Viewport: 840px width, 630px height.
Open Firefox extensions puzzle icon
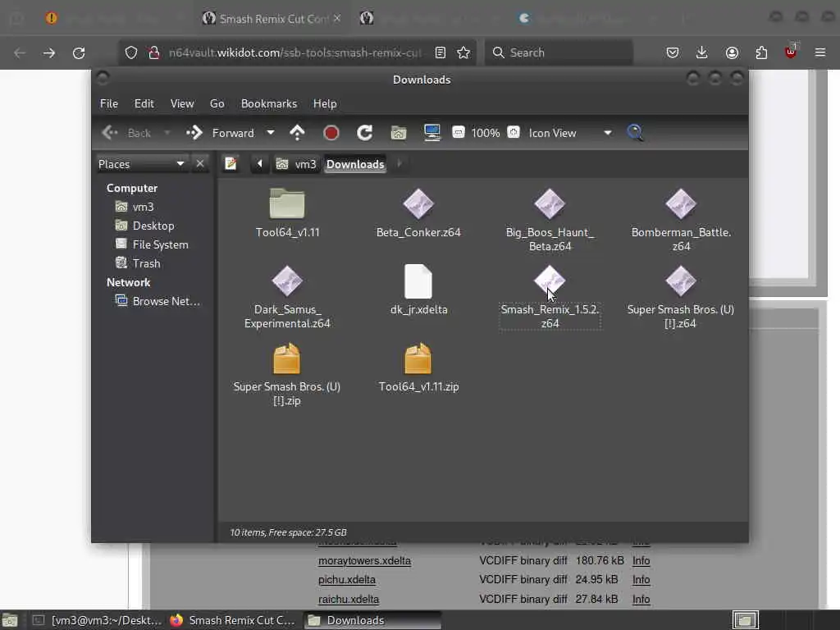[761, 52]
